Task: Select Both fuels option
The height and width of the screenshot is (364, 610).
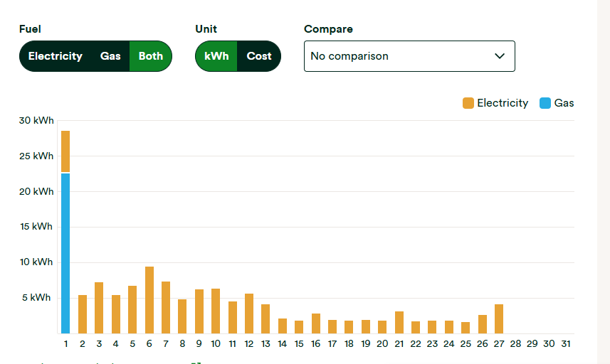Action: (151, 56)
